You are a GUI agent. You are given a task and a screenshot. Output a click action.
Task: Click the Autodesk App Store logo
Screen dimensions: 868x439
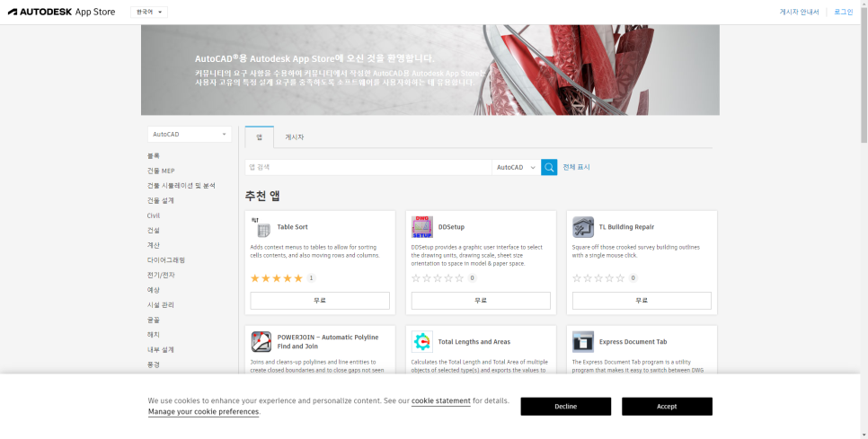coord(63,12)
